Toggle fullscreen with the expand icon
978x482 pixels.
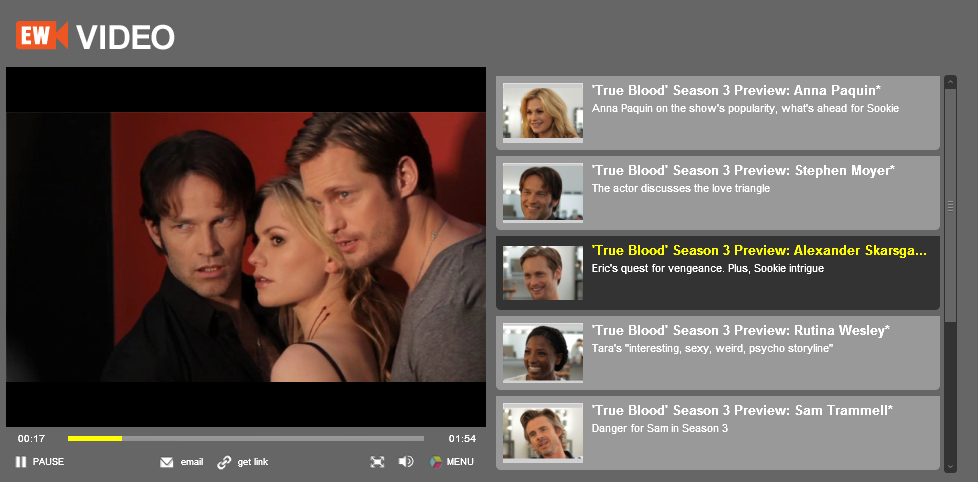coord(377,462)
